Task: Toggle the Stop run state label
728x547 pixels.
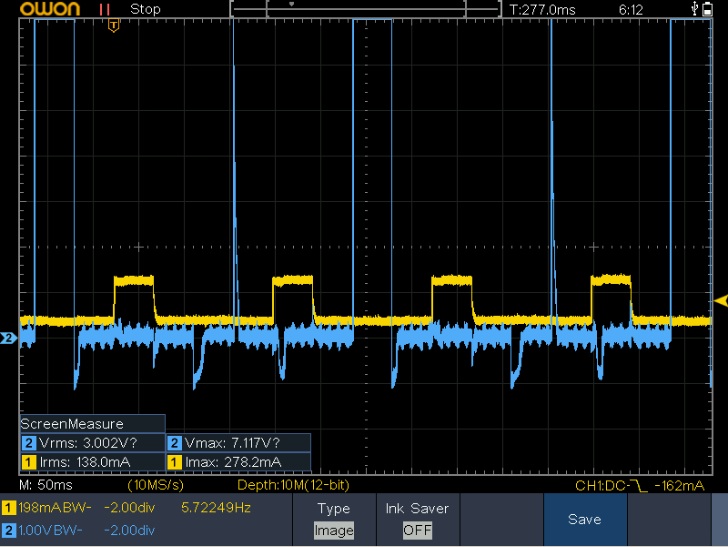Action: click(145, 9)
